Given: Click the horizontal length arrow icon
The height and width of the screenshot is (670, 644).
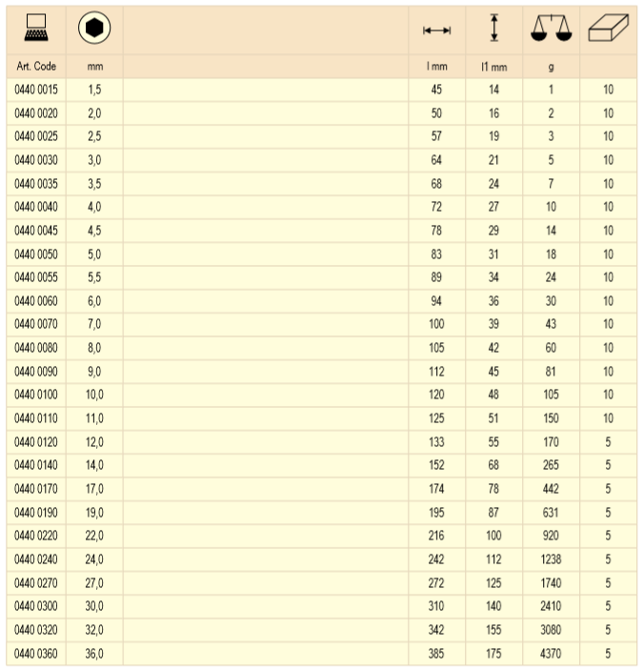Looking at the screenshot, I should click(436, 31).
